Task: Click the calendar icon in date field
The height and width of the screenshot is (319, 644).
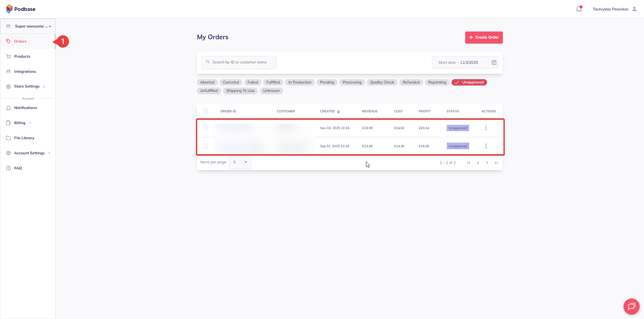Action: click(494, 62)
